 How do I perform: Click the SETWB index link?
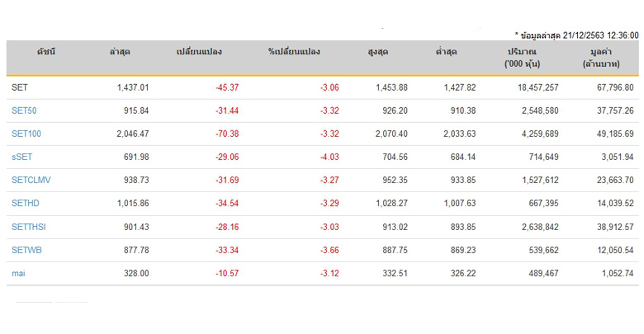[26, 250]
